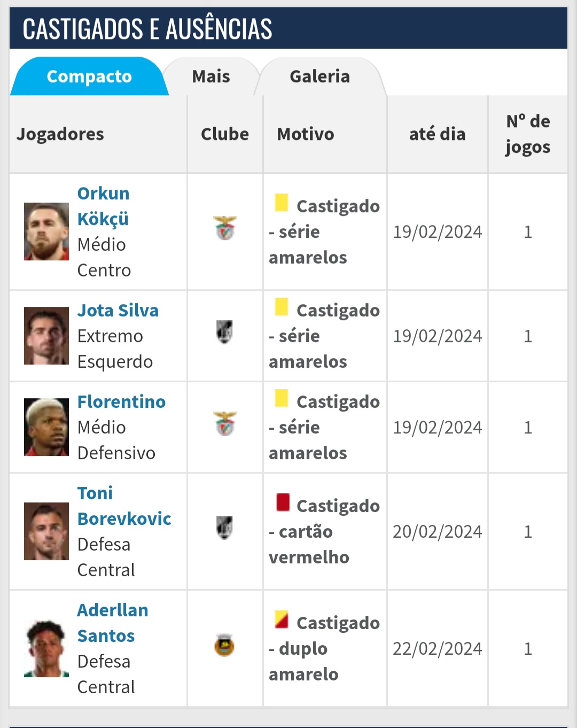Click yellow card icon in Orkun Kökçü row
The height and width of the screenshot is (728, 577).
(x=282, y=203)
